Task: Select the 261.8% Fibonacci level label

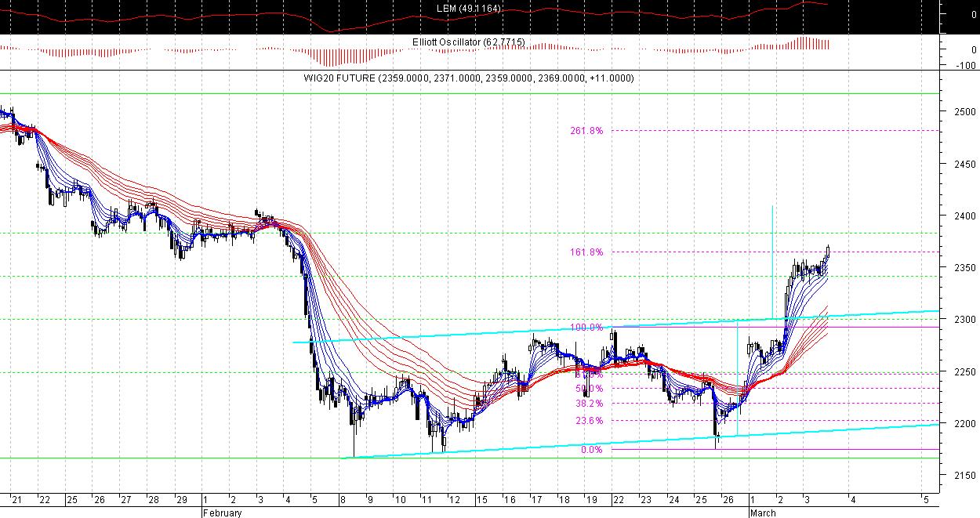Action: pos(586,131)
